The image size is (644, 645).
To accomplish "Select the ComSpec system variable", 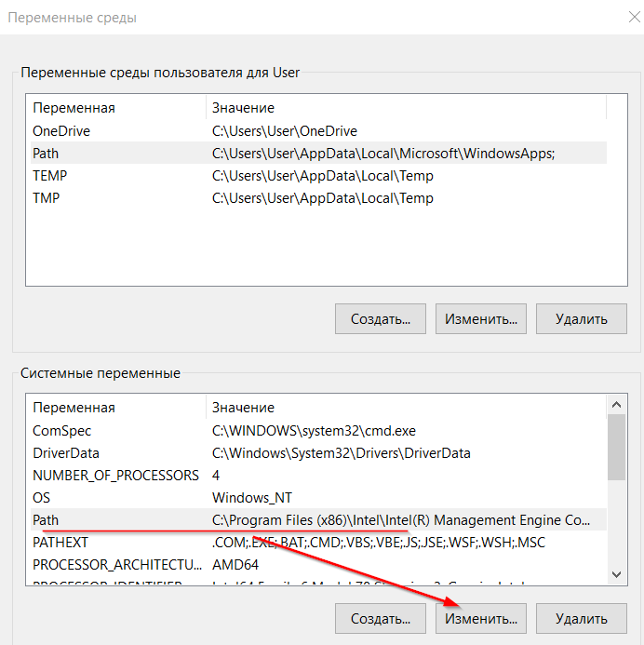I will 61,431.
